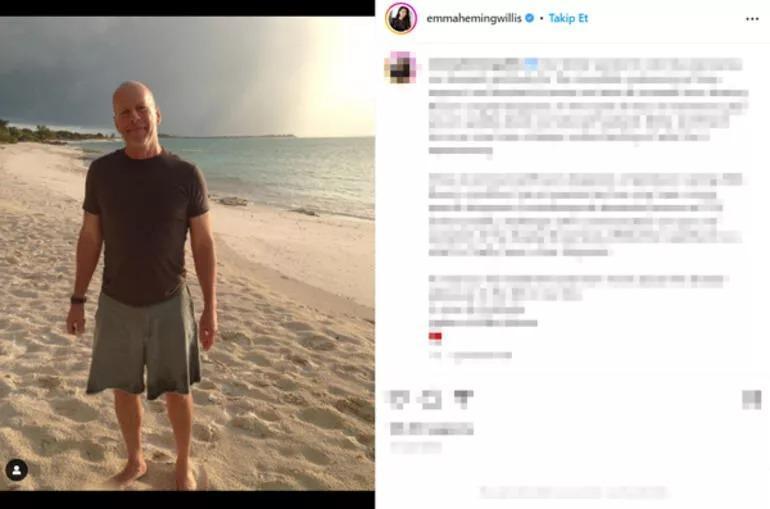The height and width of the screenshot is (509, 770).
Task: Click the blurred likes count below icons
Action: pyautogui.click(x=432, y=429)
